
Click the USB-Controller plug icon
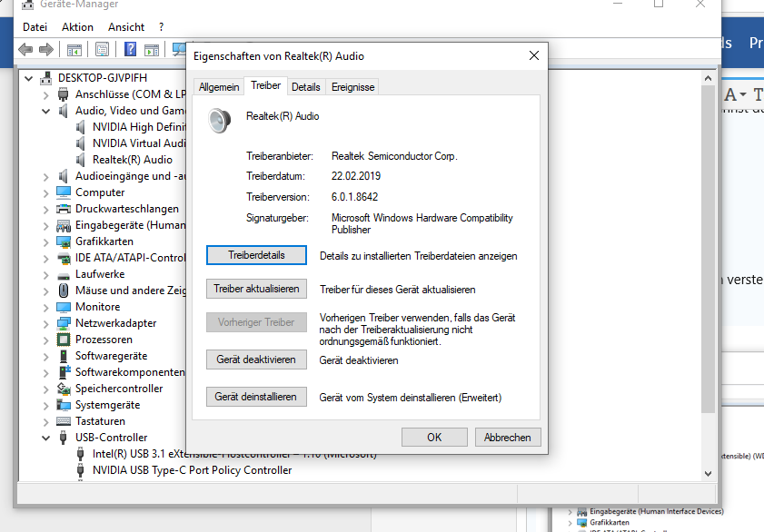pos(64,438)
